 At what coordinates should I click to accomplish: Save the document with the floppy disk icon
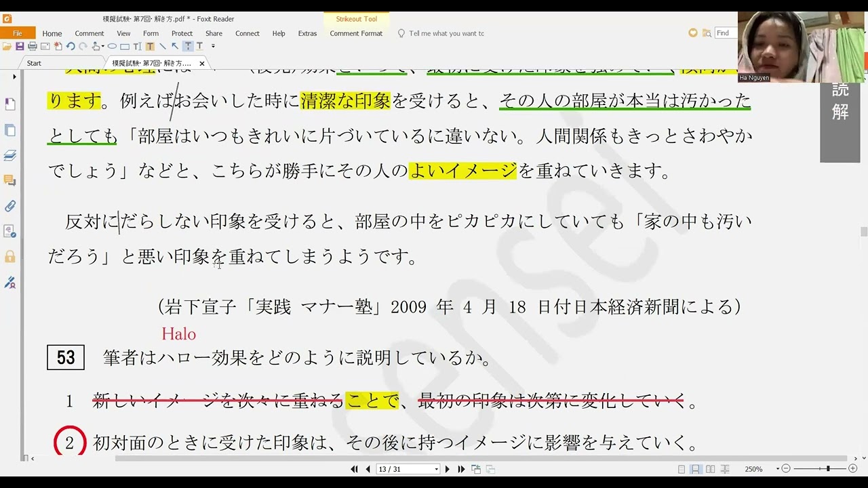coord(20,46)
